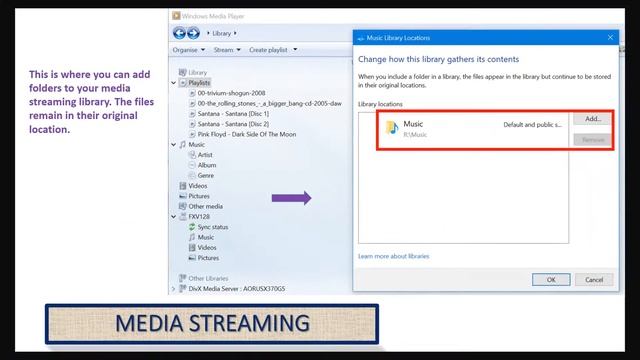The height and width of the screenshot is (360, 640).
Task: Open the Organise dropdown menu
Action: tap(189, 50)
